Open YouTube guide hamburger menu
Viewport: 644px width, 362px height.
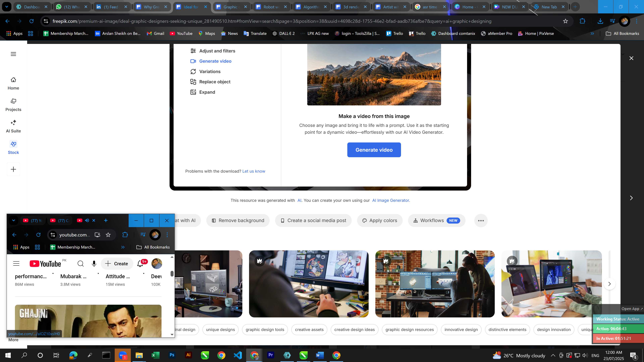pyautogui.click(x=16, y=264)
